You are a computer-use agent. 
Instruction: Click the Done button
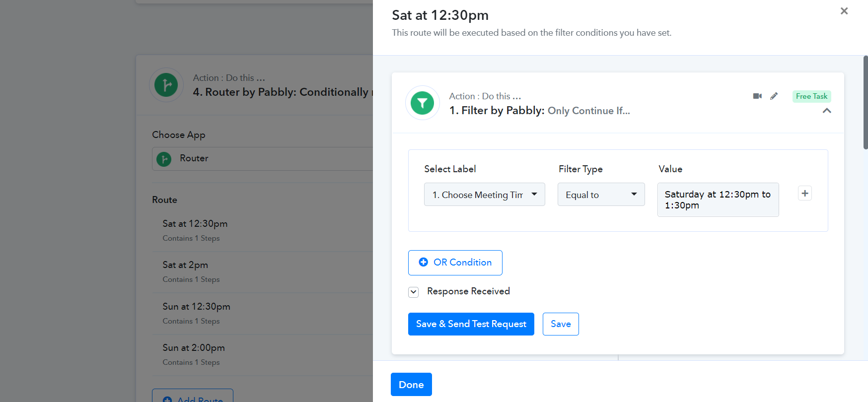pos(411,385)
